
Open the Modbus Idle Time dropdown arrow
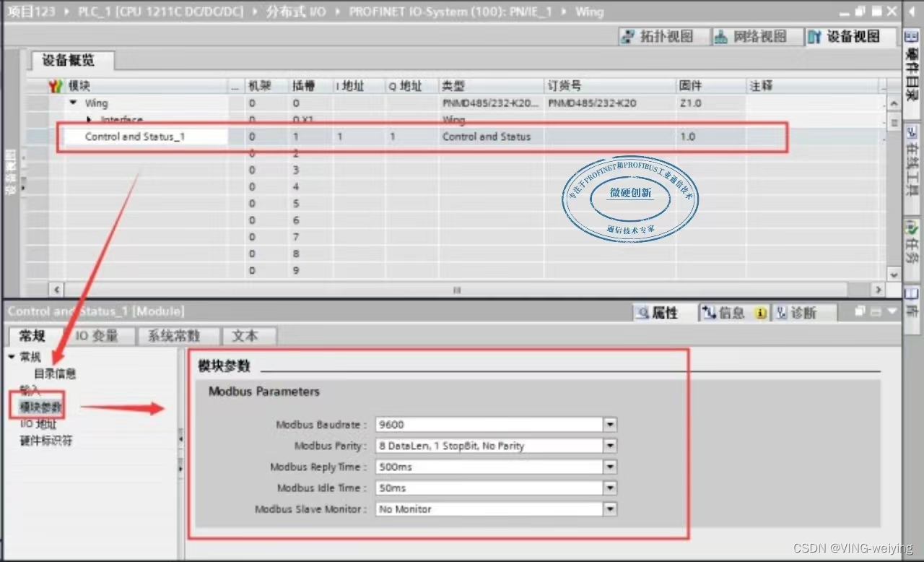point(611,488)
